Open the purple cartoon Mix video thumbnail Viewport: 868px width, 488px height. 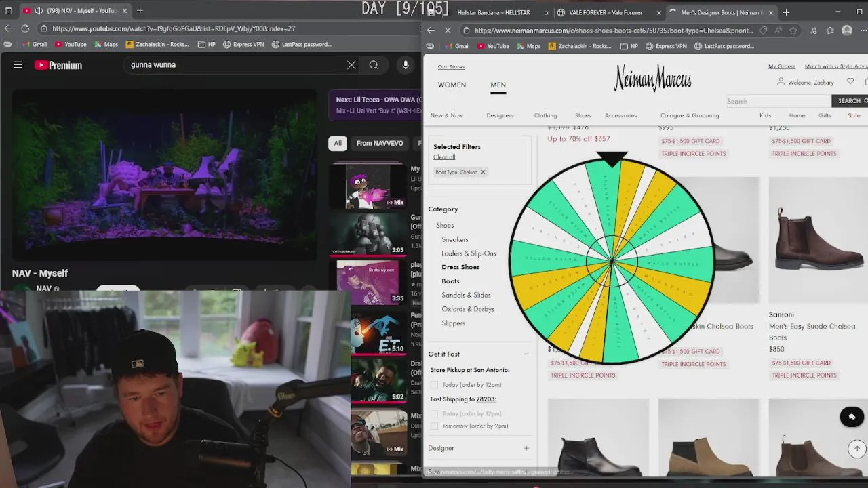368,186
